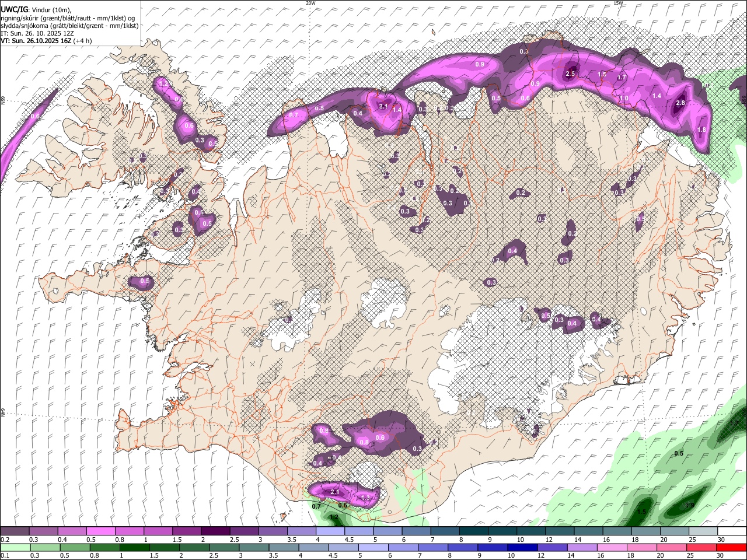Click the 15W longitude label at map top
Image resolution: width=747 pixels, height=560 pixels.
[618, 3]
